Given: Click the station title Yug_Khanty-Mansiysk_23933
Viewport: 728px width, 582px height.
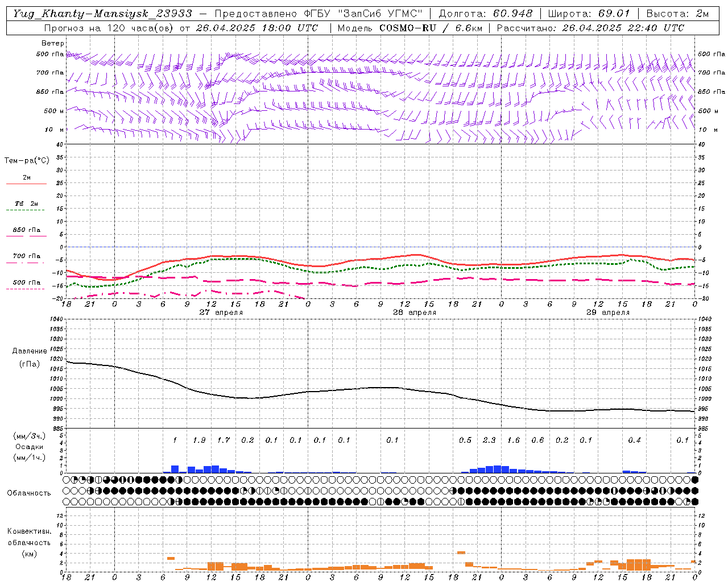Looking at the screenshot, I should click(102, 14).
